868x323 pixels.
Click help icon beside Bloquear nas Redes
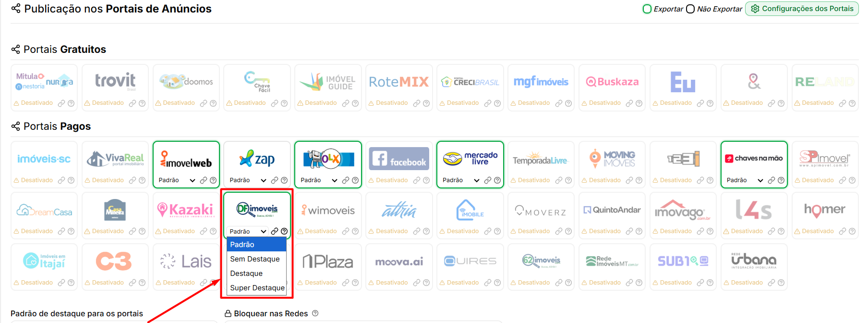pyautogui.click(x=315, y=313)
